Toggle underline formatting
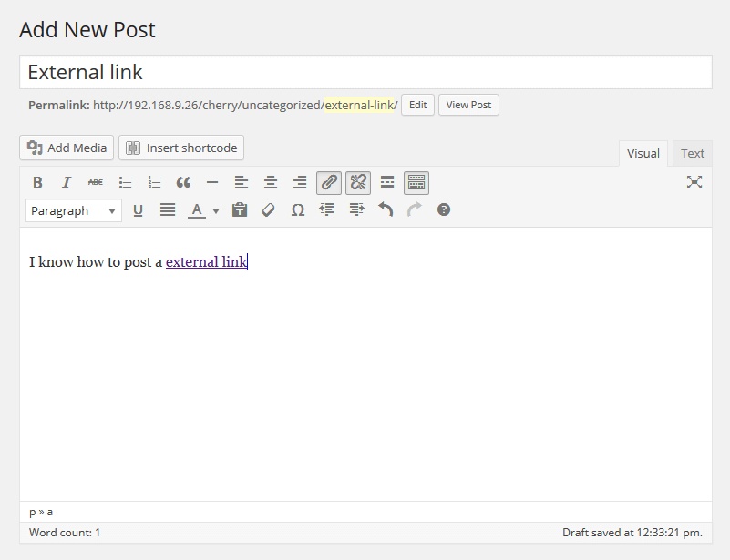 point(138,209)
